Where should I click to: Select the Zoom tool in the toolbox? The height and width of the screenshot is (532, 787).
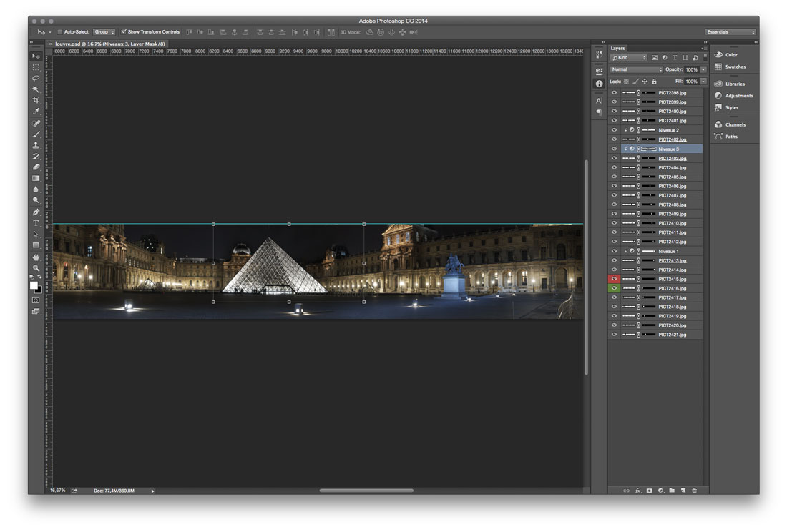[x=36, y=268]
